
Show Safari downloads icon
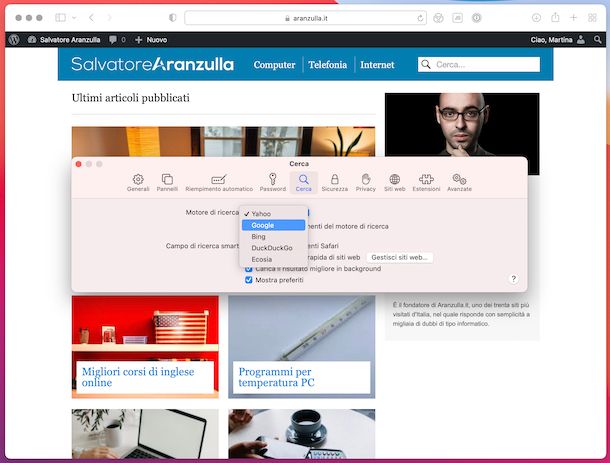536,18
